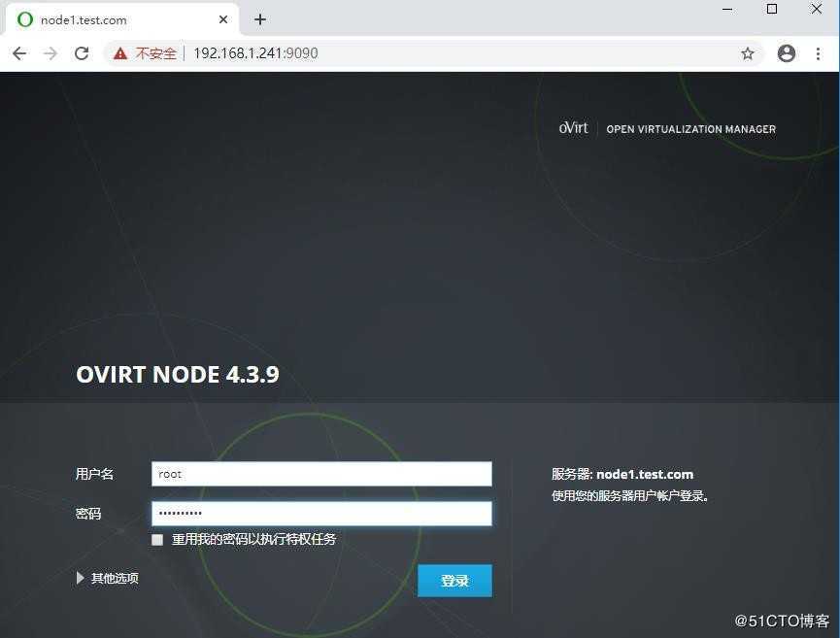The image size is (840, 638).
Task: Click the 密码 label
Action: [x=87, y=514]
